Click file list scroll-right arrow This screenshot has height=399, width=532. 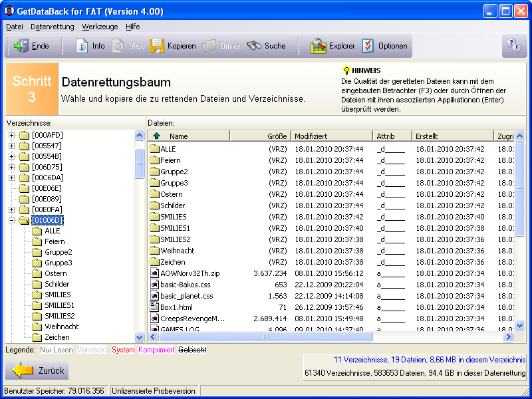(508, 337)
